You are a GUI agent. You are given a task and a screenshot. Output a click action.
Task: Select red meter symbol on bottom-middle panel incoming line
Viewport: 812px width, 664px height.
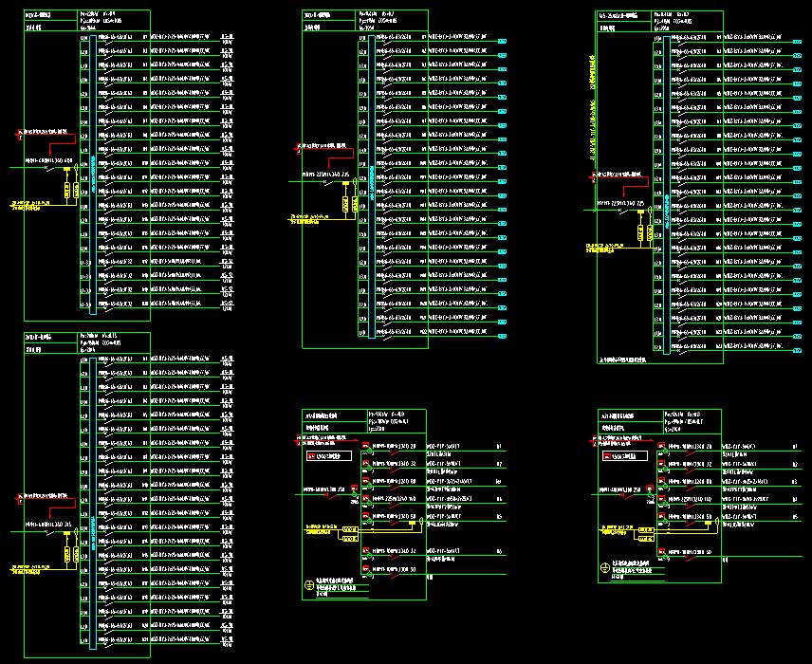(354, 488)
